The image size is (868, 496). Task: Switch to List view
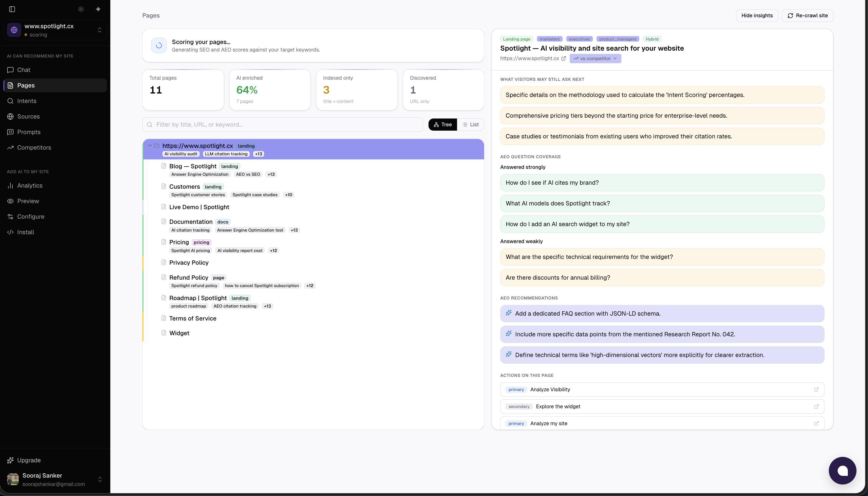(471, 125)
